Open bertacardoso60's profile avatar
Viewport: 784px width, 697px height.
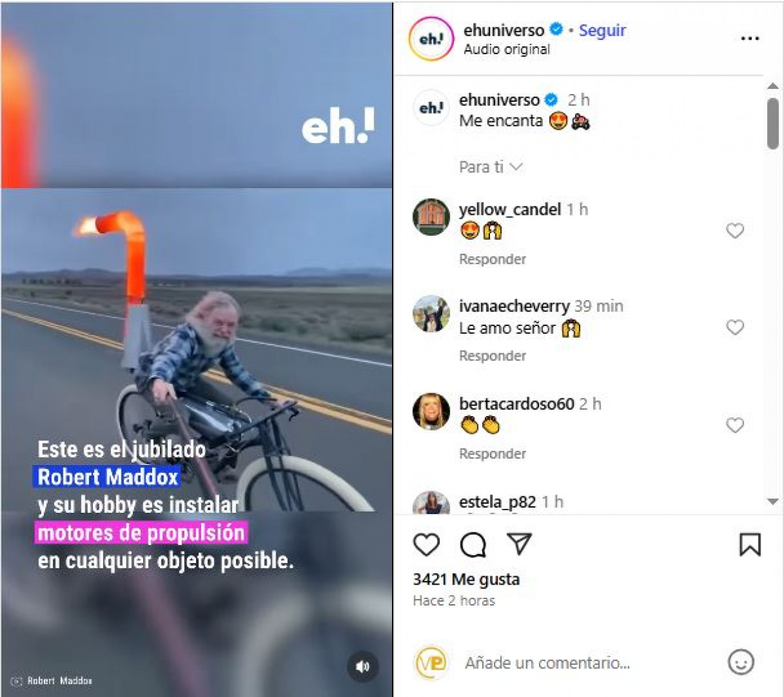pyautogui.click(x=431, y=412)
